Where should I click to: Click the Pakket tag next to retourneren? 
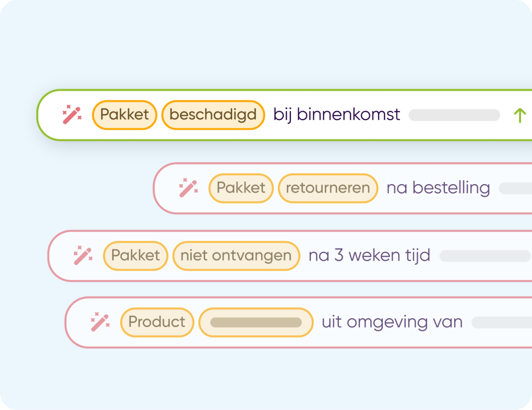coord(241,188)
